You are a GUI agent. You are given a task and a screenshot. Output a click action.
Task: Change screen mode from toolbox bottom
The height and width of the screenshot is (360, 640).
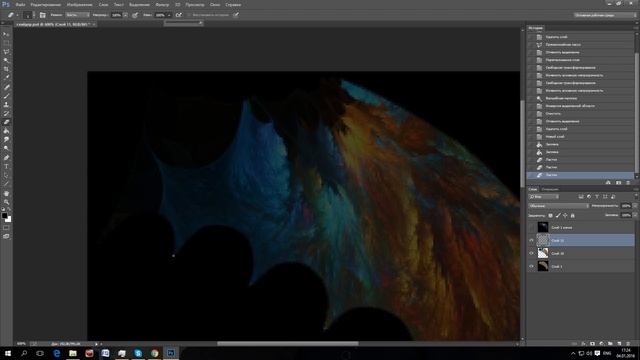[x=6, y=236]
